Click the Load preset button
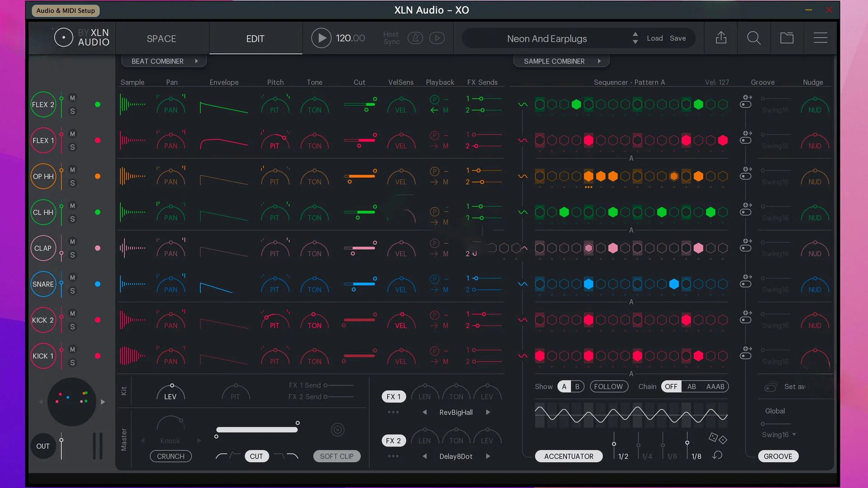This screenshot has height=488, width=868. point(655,38)
